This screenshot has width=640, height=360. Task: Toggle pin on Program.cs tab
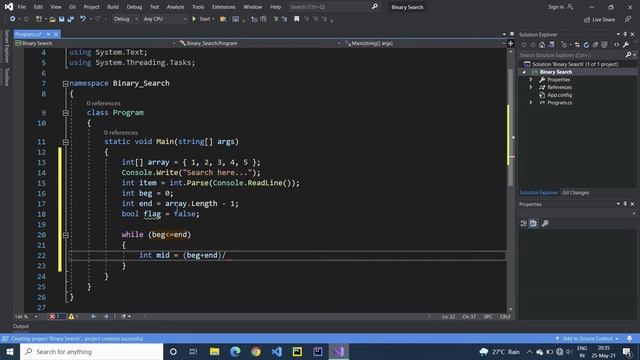pos(48,34)
